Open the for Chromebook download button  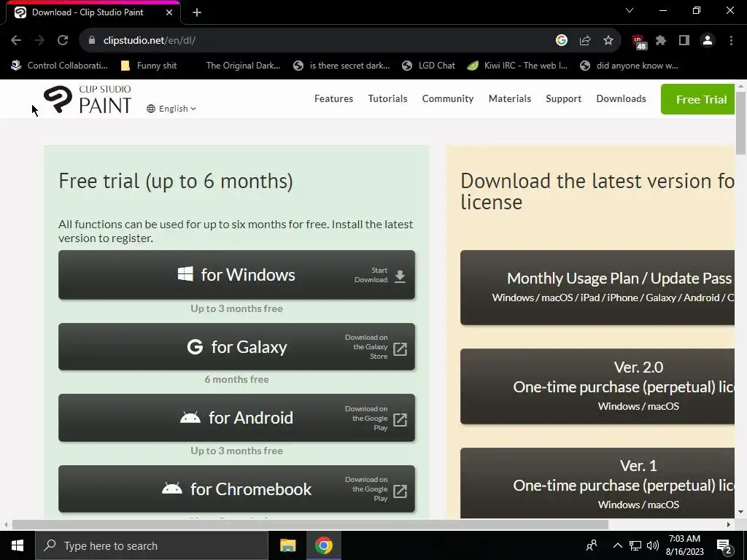[237, 489]
